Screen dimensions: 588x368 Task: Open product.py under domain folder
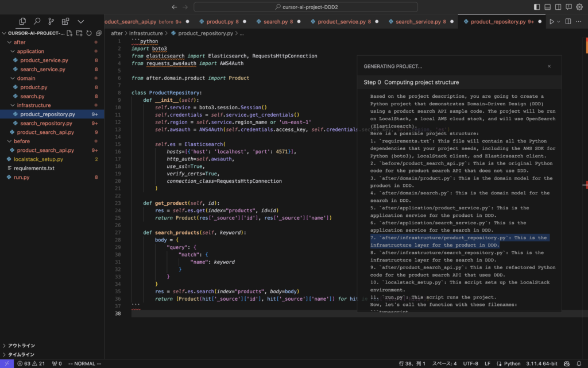point(52,87)
